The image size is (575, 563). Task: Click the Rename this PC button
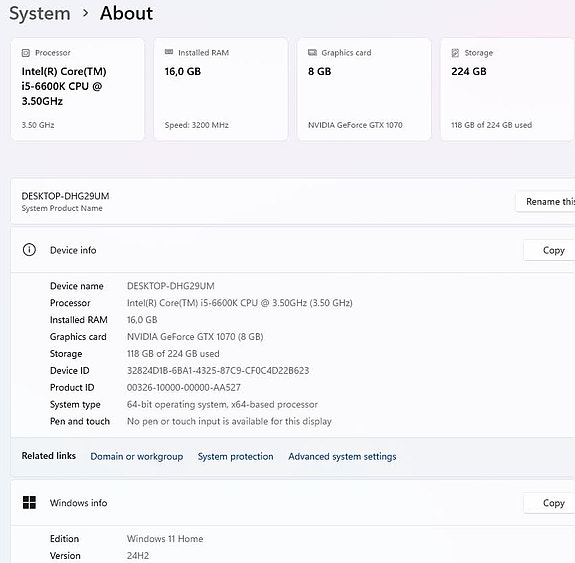(x=545, y=201)
